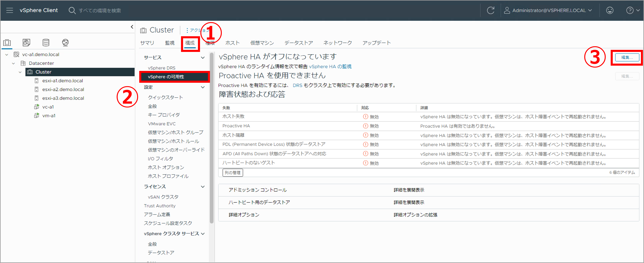Open the データストア tab
Viewport: 644px width, 263px height.
[x=298, y=43]
